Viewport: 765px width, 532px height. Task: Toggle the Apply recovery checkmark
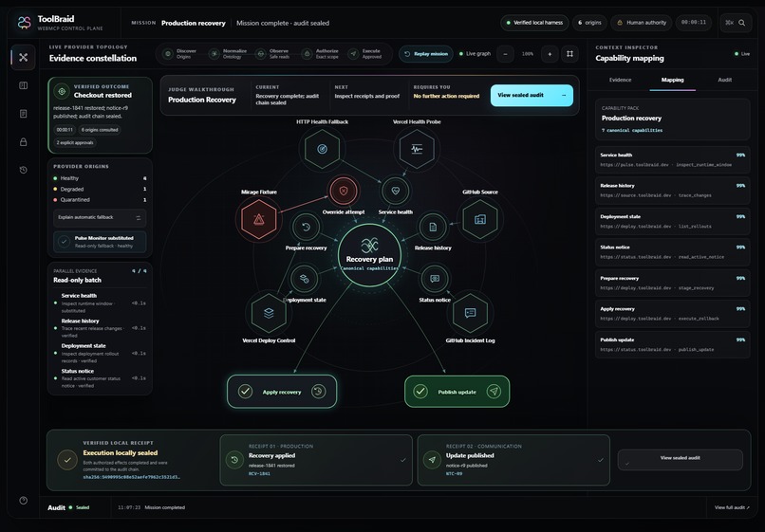coord(246,391)
